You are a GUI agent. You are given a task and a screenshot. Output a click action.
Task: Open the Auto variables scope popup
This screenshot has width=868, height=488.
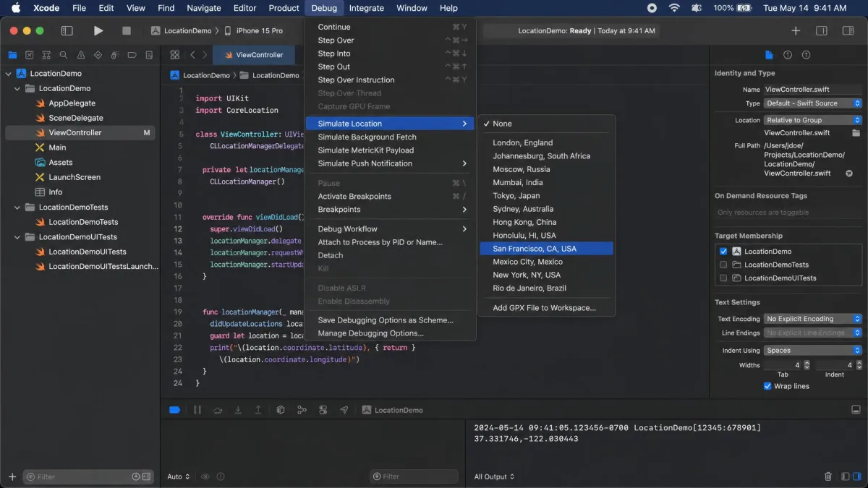pos(179,476)
